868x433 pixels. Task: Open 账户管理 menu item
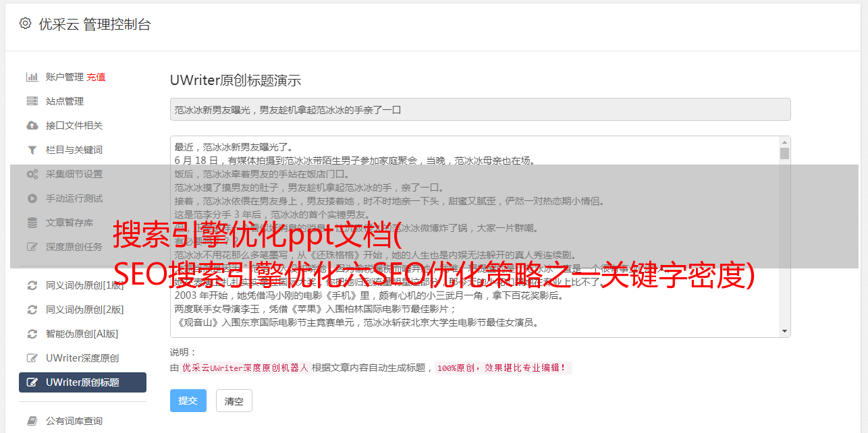coord(65,77)
